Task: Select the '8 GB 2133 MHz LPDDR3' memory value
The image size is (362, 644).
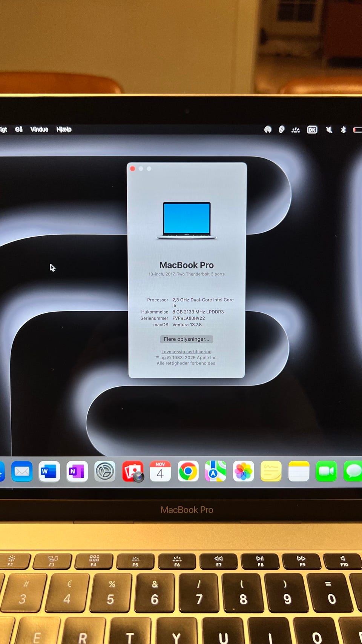Action: click(198, 312)
